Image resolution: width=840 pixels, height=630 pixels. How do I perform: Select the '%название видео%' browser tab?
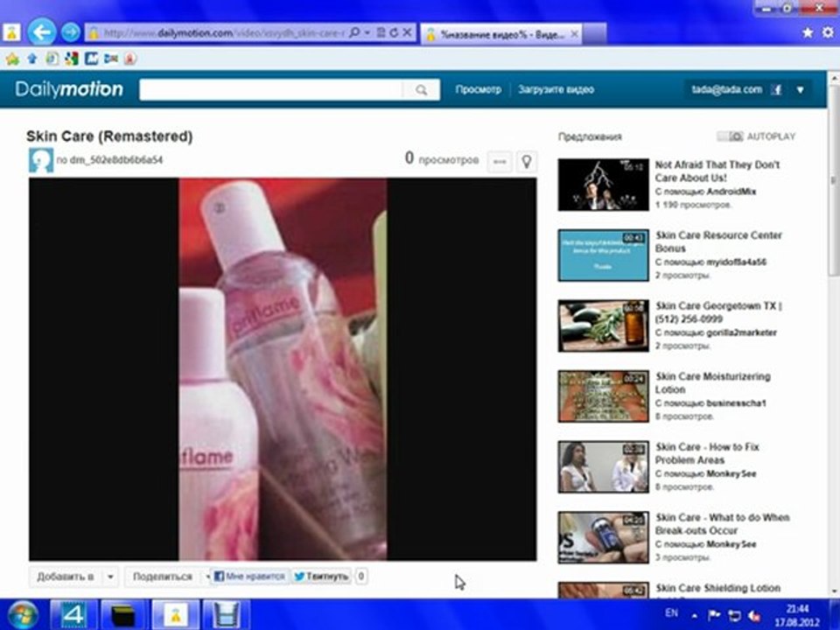[500, 34]
